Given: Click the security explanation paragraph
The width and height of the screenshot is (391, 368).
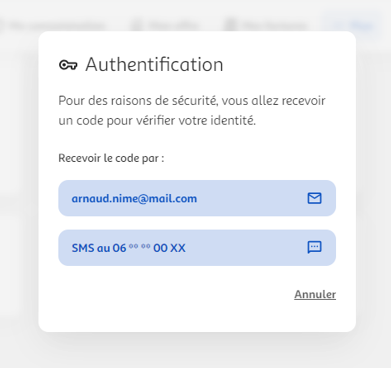Looking at the screenshot, I should (192, 110).
